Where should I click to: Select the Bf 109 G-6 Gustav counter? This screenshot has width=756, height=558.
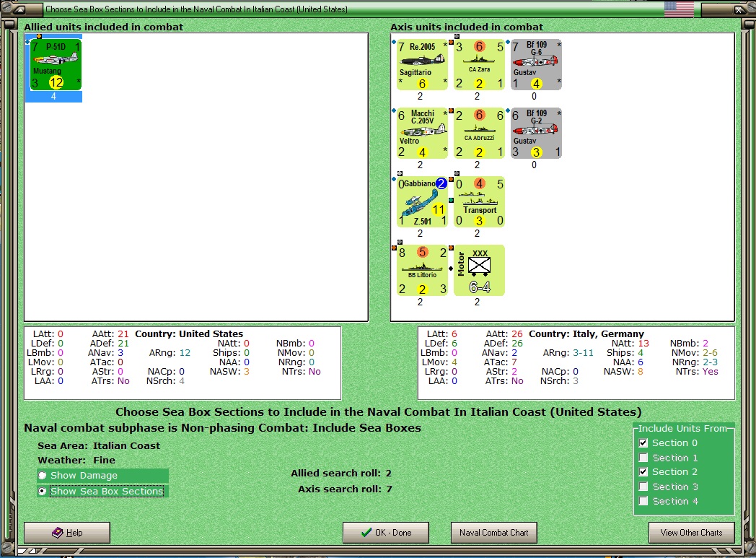pos(536,65)
